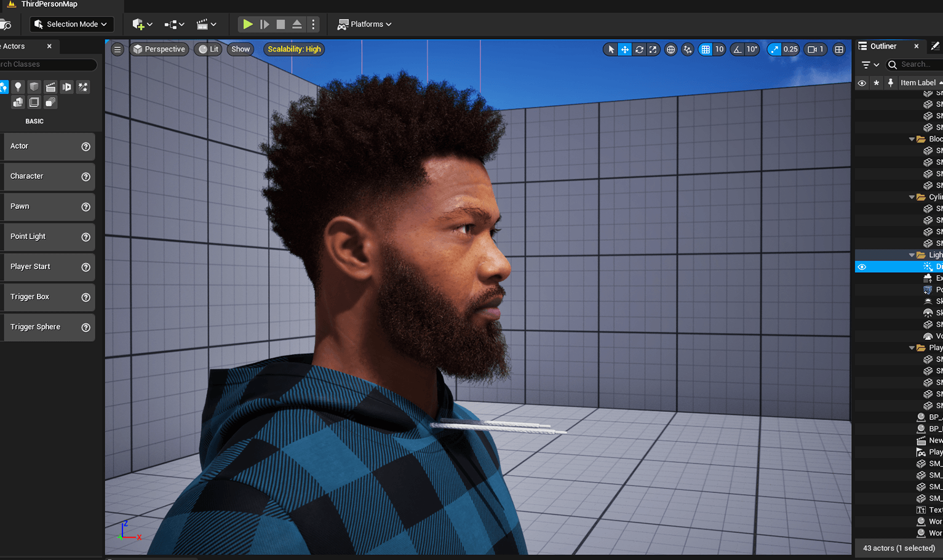This screenshot has height=560, width=943.
Task: Toggle grid snapping in viewport toolbar
Action: [706, 49]
